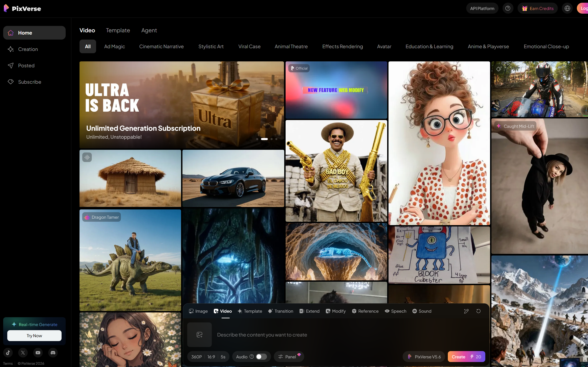Click the active banner carousel indicator
588x367 pixels.
[264, 139]
